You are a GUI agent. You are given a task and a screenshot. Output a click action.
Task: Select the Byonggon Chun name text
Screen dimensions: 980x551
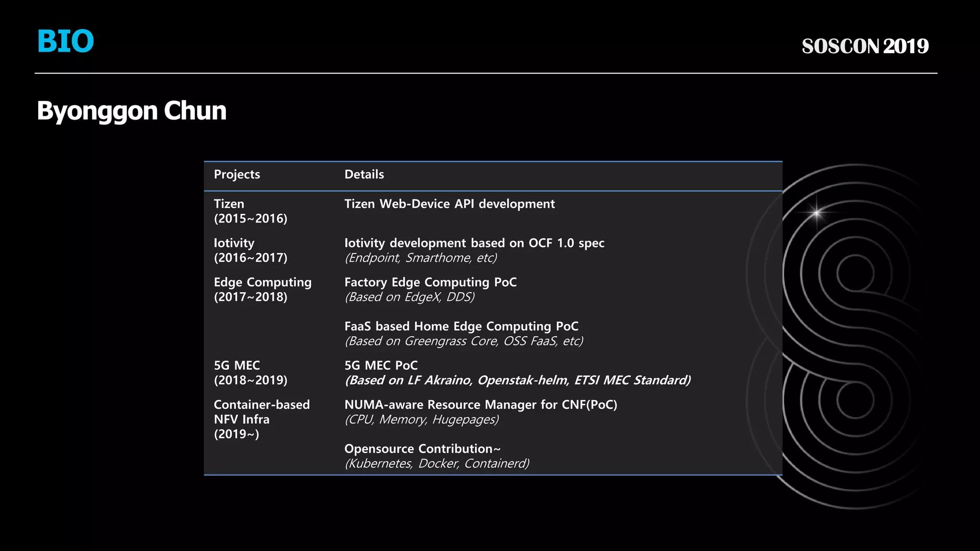point(132,111)
